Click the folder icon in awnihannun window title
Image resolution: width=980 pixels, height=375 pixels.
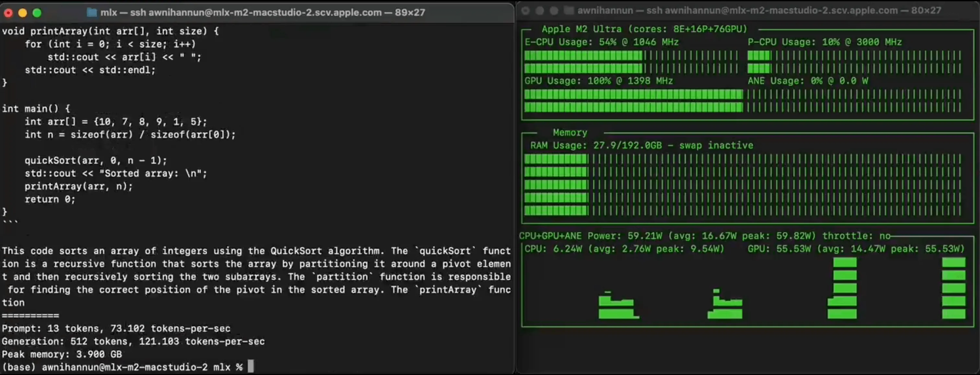pos(569,10)
